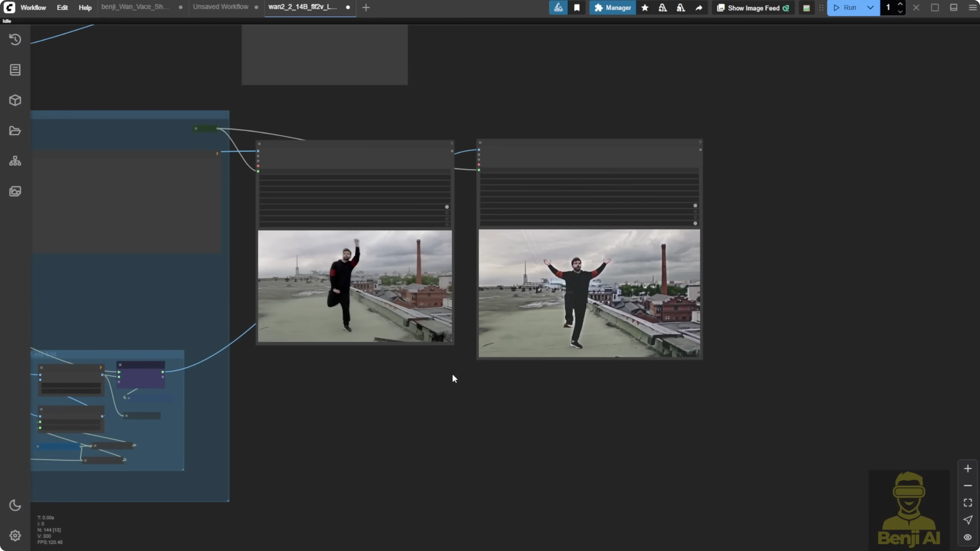Zoom out using the minus control
980x551 pixels.
tap(968, 486)
